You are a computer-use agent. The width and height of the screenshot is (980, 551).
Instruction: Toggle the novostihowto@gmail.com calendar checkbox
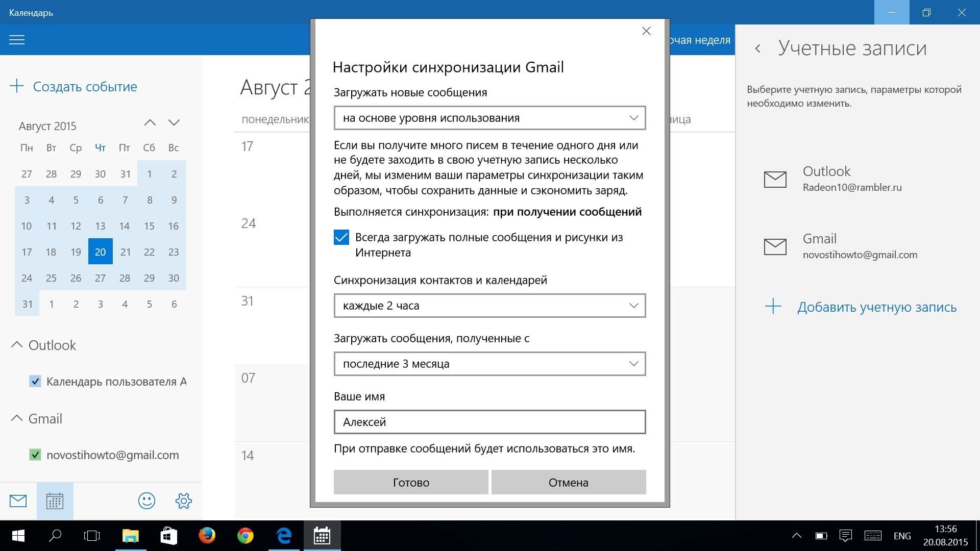[x=35, y=455]
